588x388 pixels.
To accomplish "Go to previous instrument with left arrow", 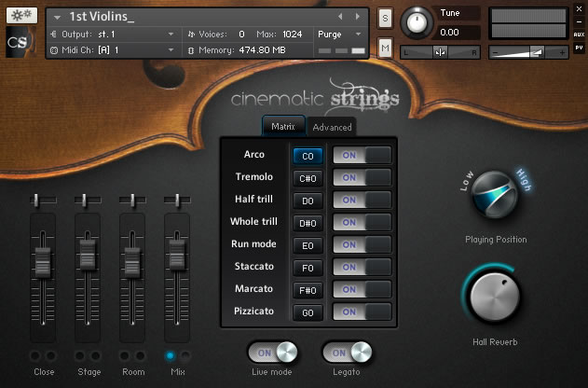I will [x=340, y=17].
